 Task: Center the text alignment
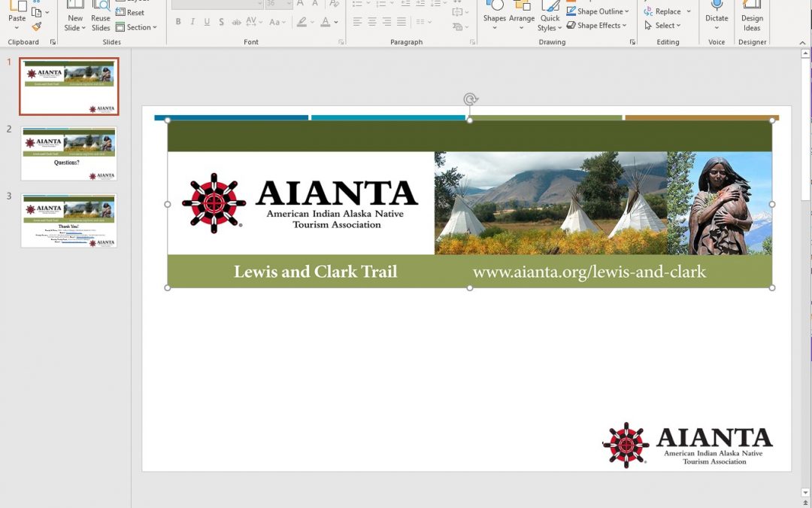[372, 22]
